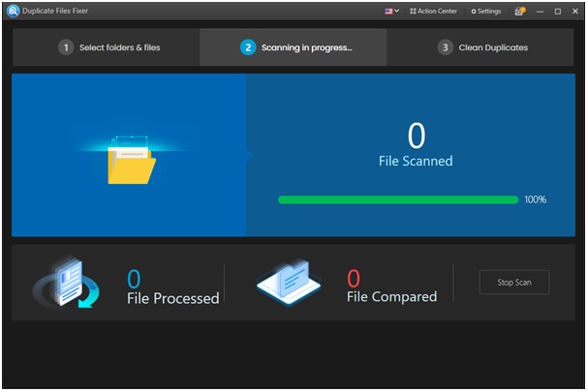Select the Scanning in progress tab
Screen dimensions: 588x392
tap(294, 47)
